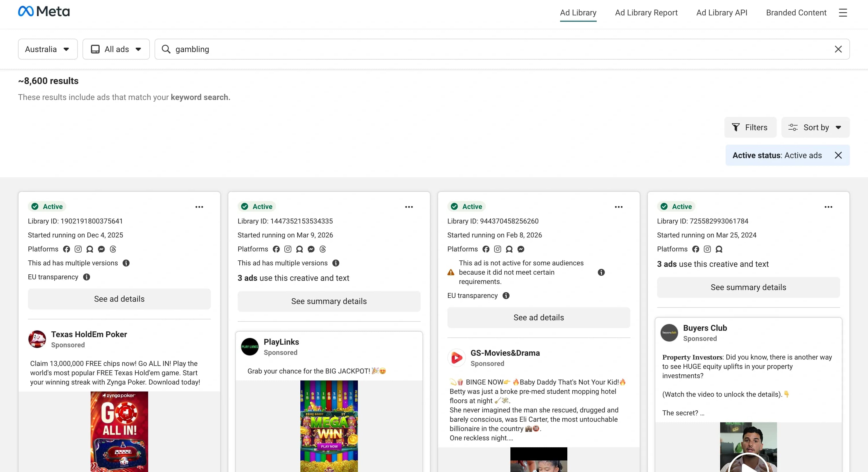Remove the Active status filter chip
The height and width of the screenshot is (472, 868).
(x=838, y=155)
